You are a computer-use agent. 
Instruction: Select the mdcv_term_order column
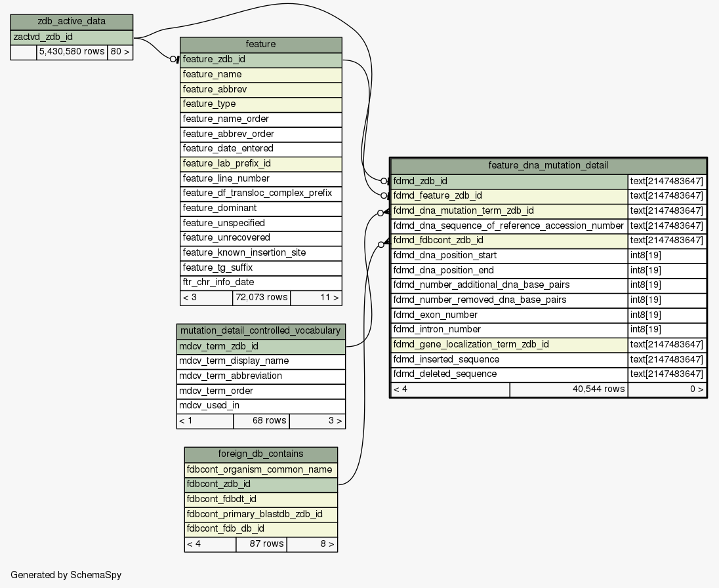tap(261, 391)
